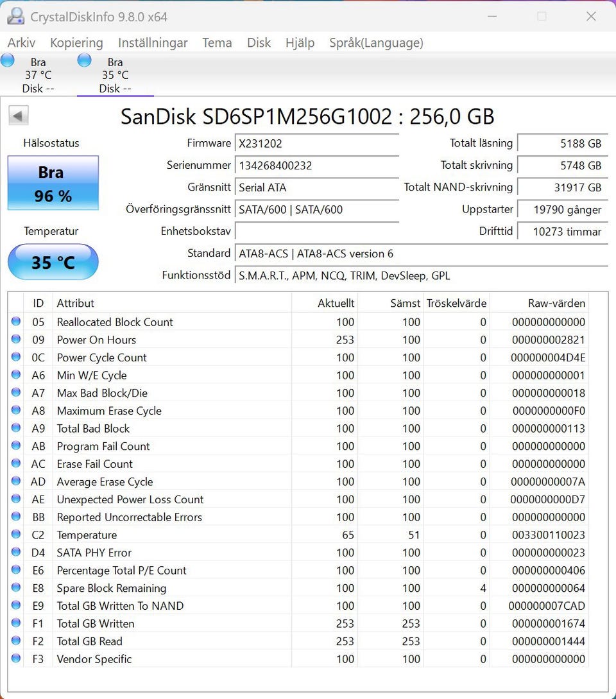The height and width of the screenshot is (699, 616).
Task: Click status dot for Vendor Specific
Action: (x=16, y=658)
